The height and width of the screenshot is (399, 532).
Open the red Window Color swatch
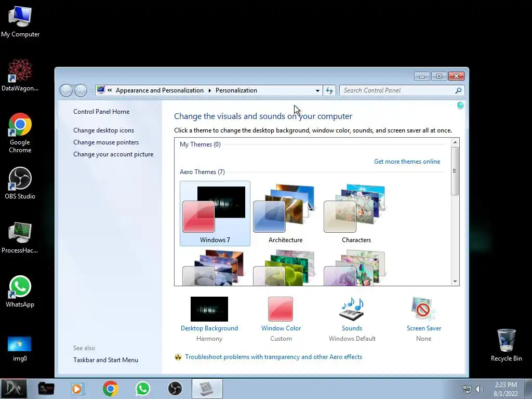280,309
